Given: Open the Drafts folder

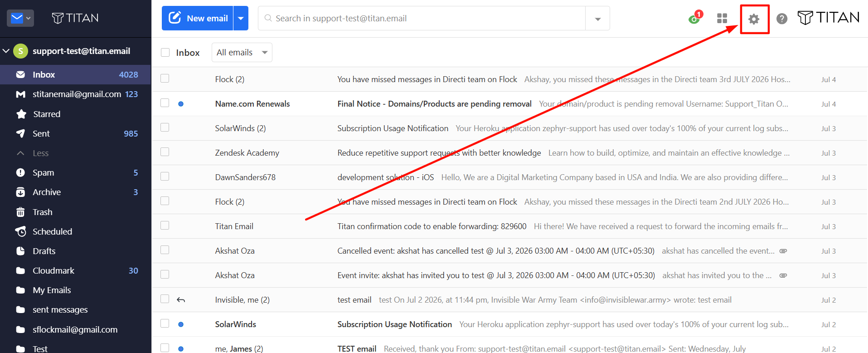Looking at the screenshot, I should (x=75, y=251).
